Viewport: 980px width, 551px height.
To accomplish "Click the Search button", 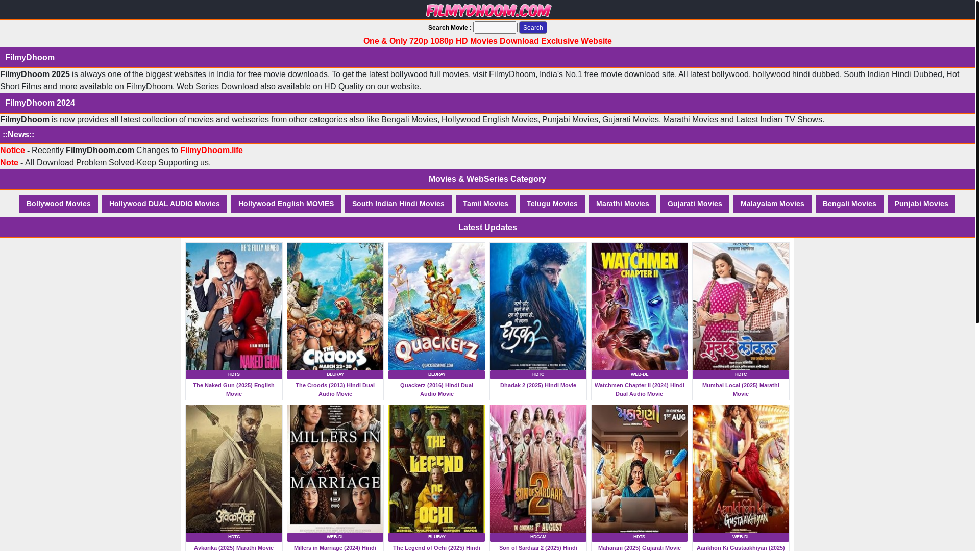I will click(x=533, y=28).
